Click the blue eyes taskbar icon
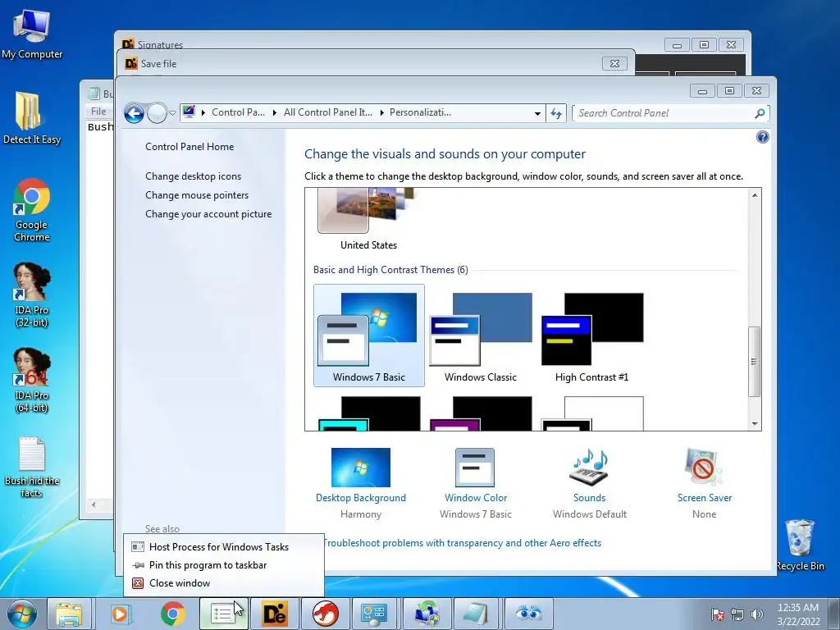Screen dimensions: 840x630 (528, 614)
